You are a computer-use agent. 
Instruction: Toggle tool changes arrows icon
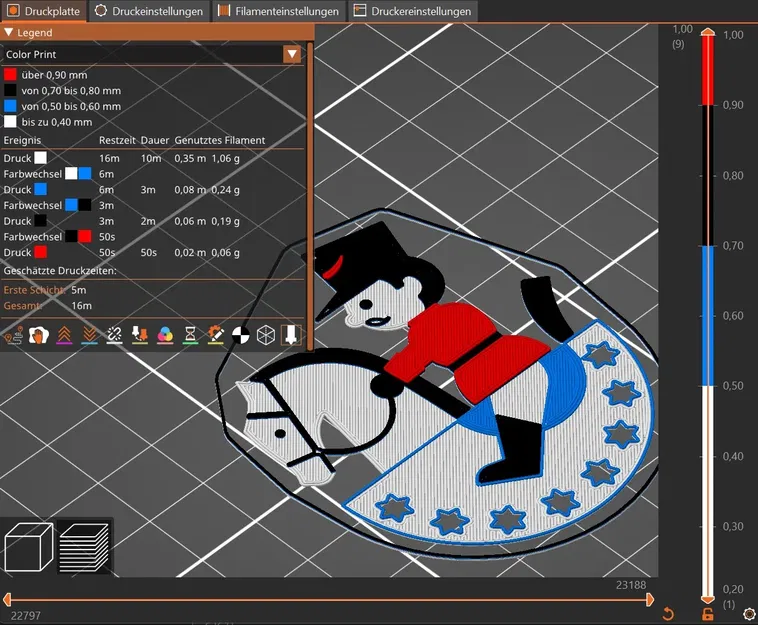pyautogui.click(x=140, y=335)
